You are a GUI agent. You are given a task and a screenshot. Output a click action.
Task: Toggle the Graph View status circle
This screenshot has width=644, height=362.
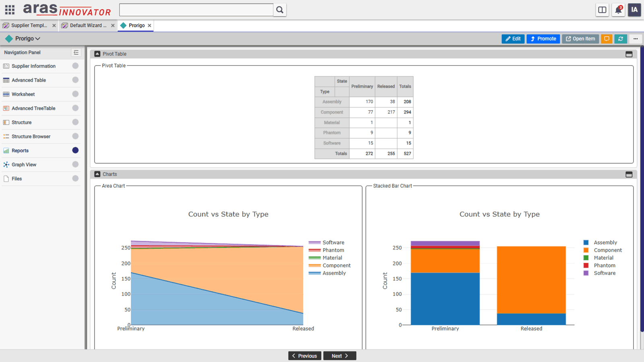click(75, 165)
